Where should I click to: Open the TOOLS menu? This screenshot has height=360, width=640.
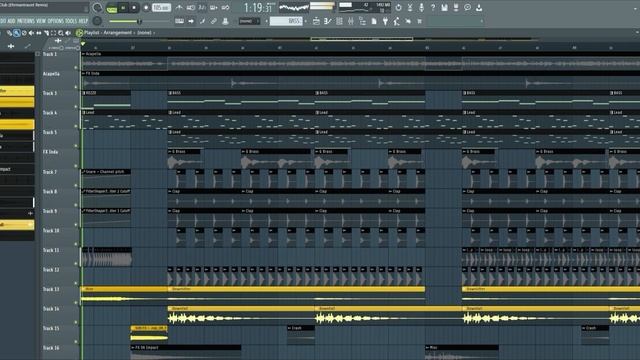71,21
